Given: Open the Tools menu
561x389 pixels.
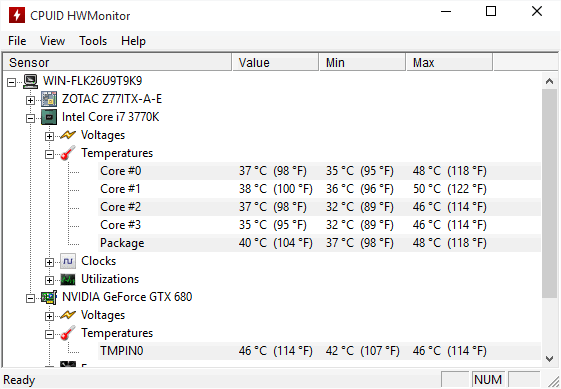Looking at the screenshot, I should pyautogui.click(x=93, y=41).
